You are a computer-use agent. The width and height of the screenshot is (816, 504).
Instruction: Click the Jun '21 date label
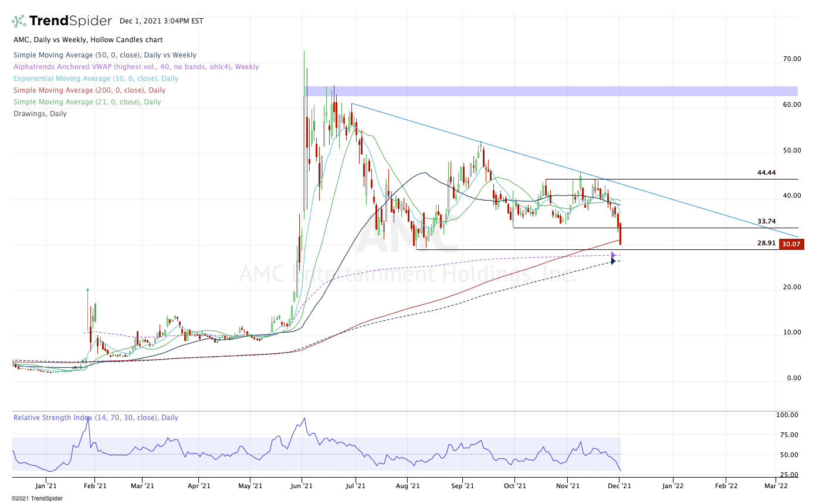(301, 486)
